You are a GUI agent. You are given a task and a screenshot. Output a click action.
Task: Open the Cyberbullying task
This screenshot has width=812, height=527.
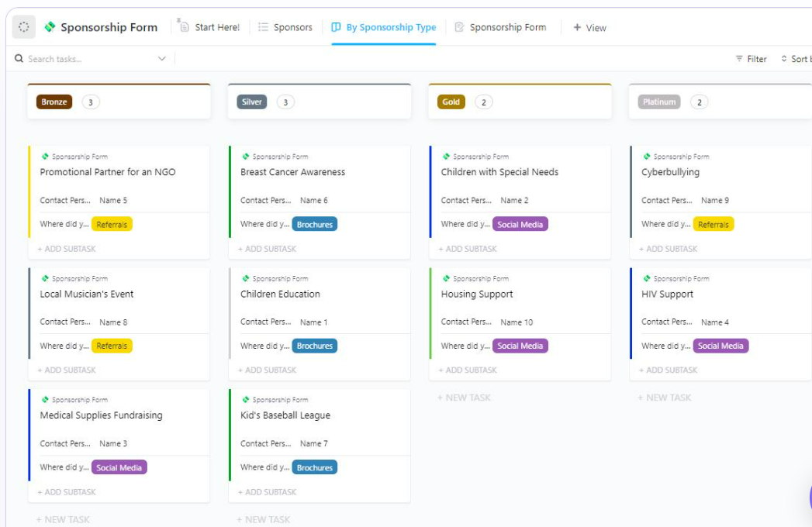tap(670, 172)
